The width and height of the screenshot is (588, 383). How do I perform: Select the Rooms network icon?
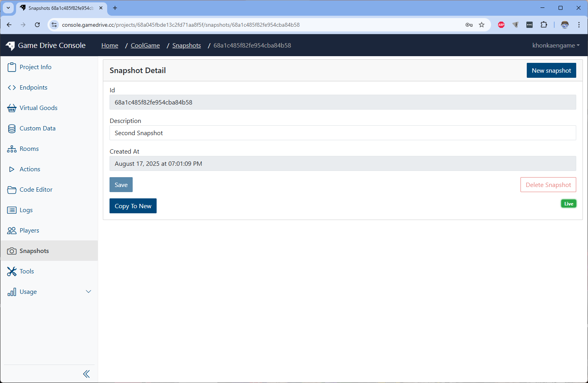point(12,149)
